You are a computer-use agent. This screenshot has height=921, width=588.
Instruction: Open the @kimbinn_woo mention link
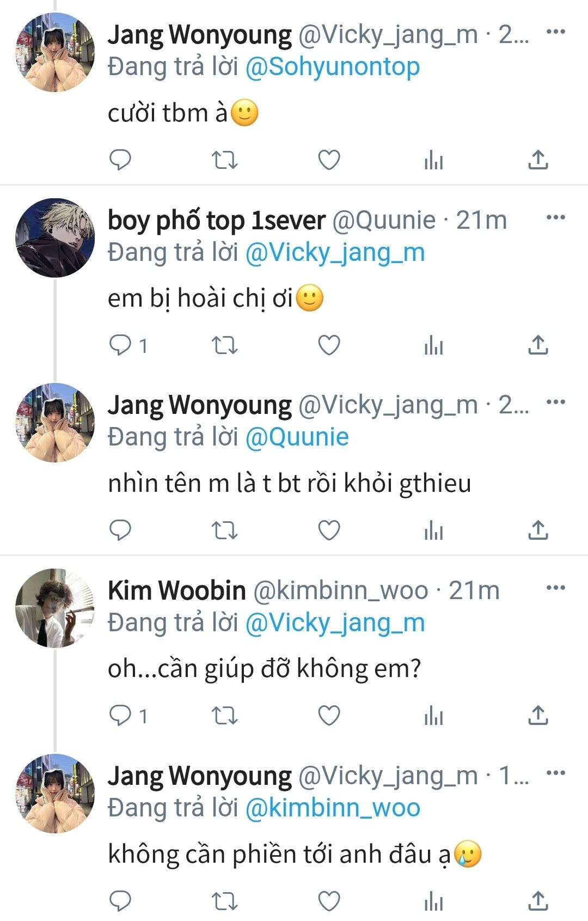coord(332,808)
